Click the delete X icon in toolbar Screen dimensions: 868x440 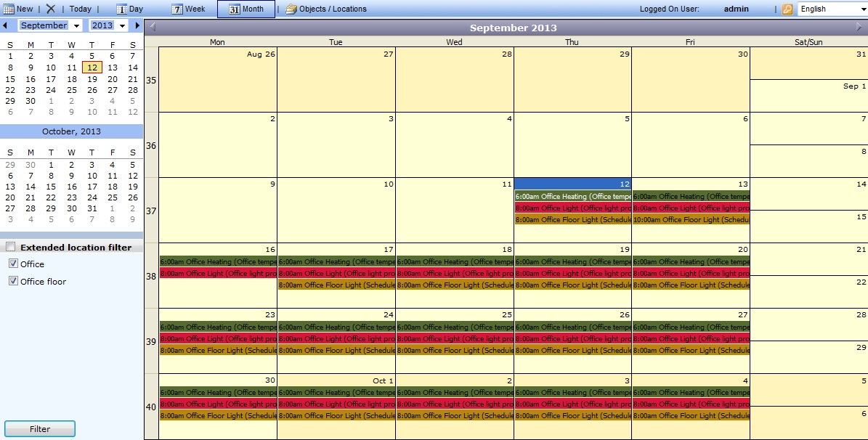click(x=50, y=9)
